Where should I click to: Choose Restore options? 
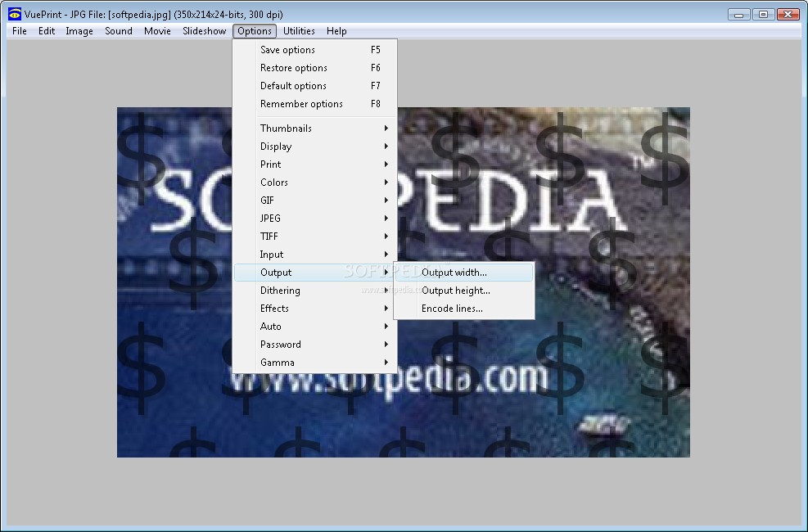tap(315, 68)
